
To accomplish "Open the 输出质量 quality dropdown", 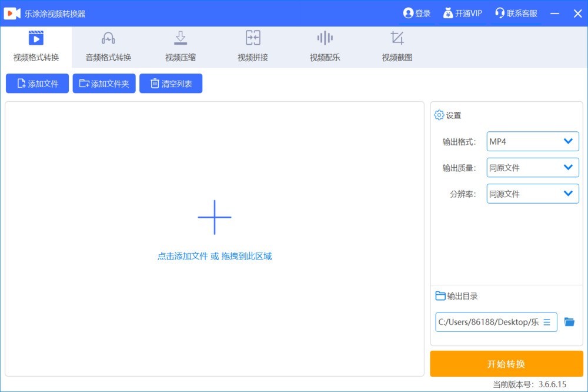I will point(533,168).
